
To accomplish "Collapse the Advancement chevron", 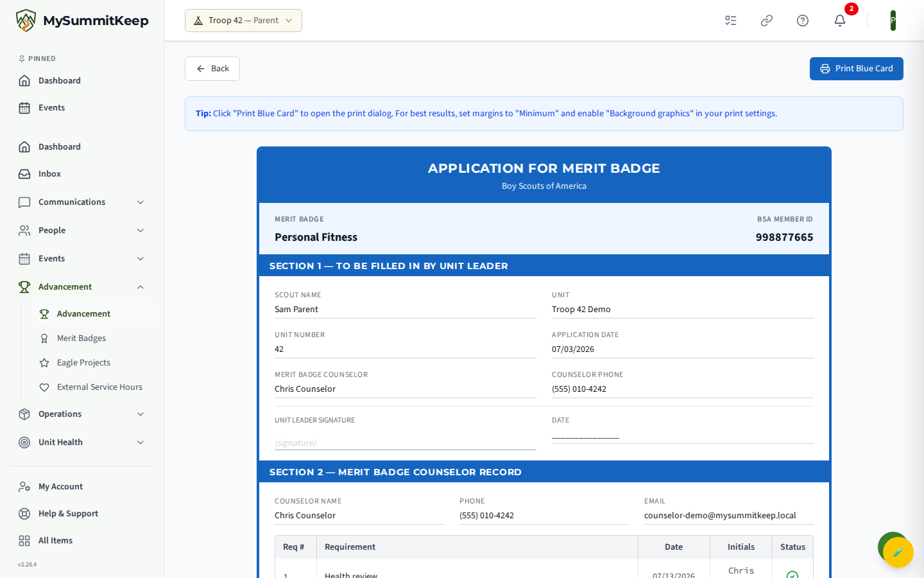I will (141, 287).
